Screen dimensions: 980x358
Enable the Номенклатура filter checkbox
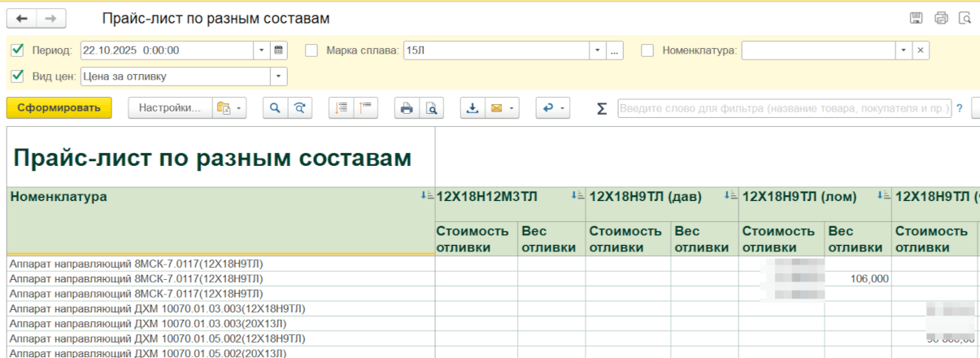tap(647, 50)
